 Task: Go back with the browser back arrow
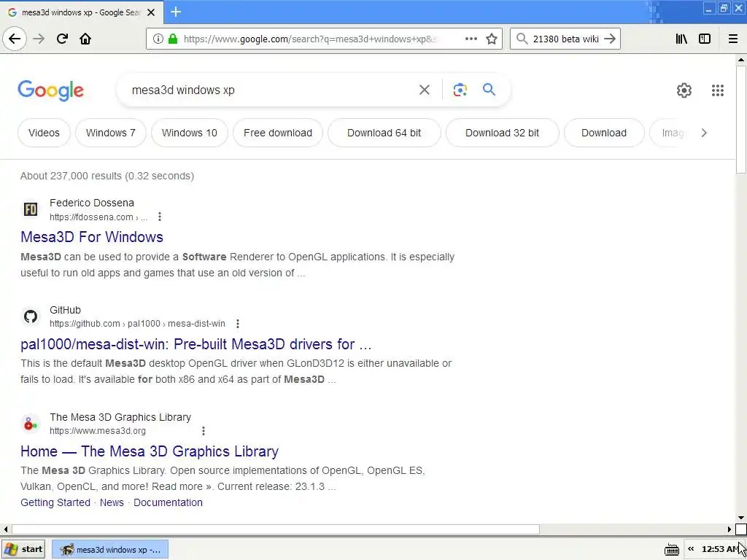pyautogui.click(x=15, y=39)
